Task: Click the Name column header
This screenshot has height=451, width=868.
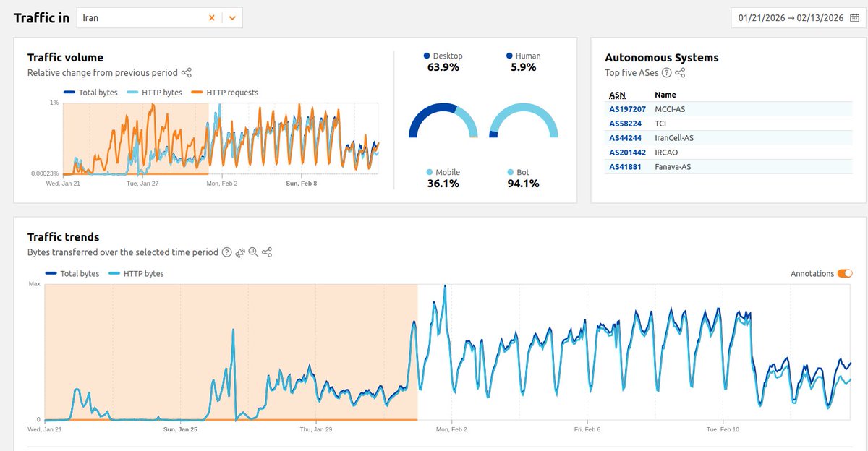Action: (665, 95)
